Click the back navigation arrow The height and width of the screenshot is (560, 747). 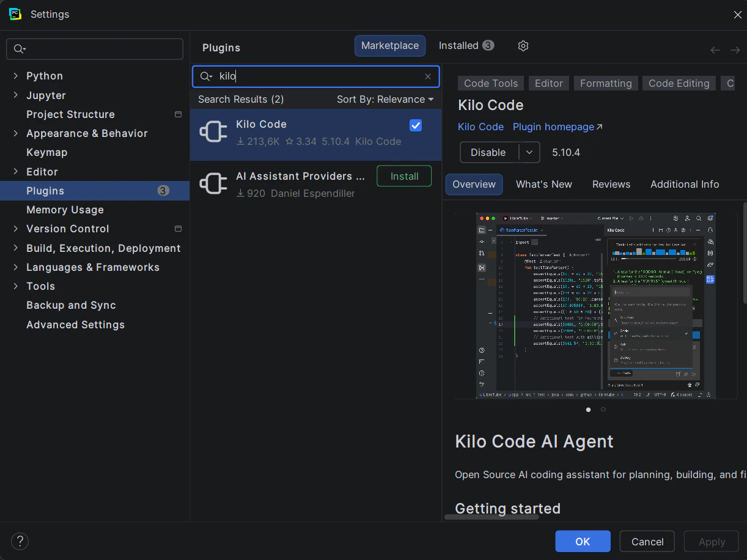pos(715,50)
